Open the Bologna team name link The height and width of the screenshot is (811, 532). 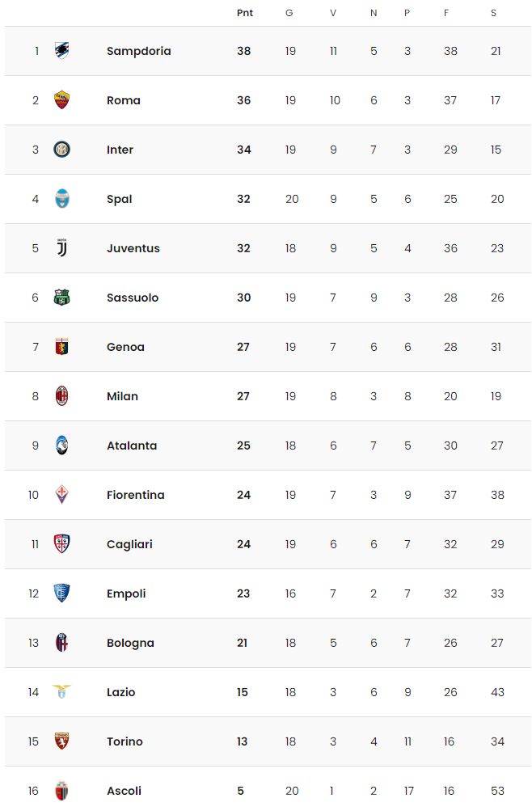point(130,643)
